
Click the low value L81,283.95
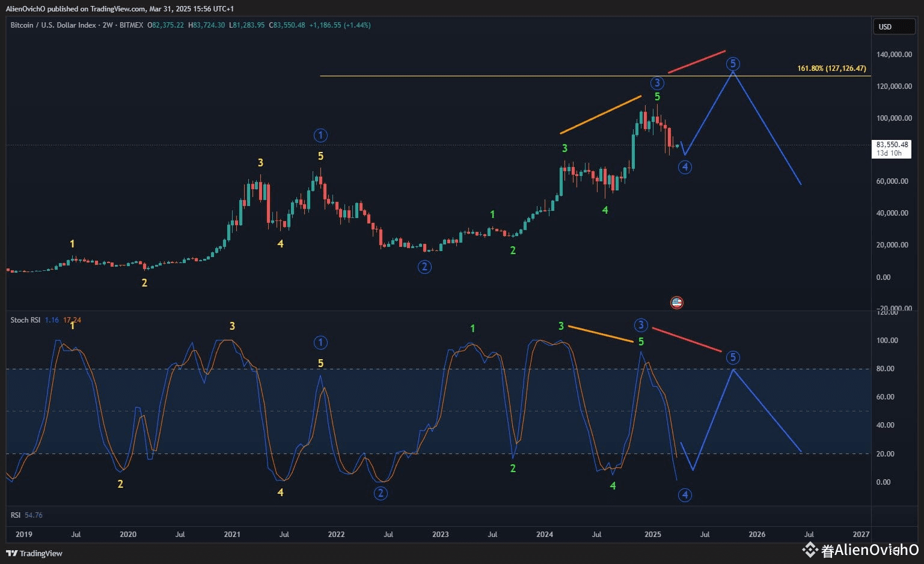(x=246, y=25)
